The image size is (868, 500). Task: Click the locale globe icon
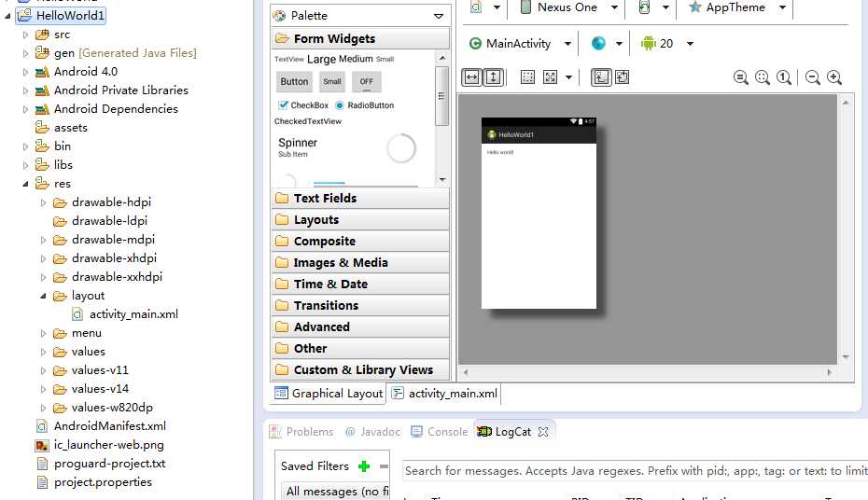[x=598, y=43]
